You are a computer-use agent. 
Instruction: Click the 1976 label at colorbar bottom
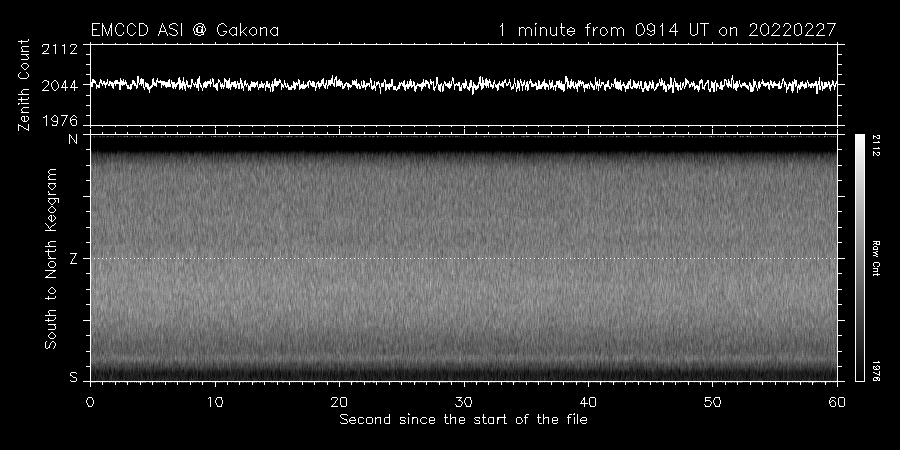[875, 371]
